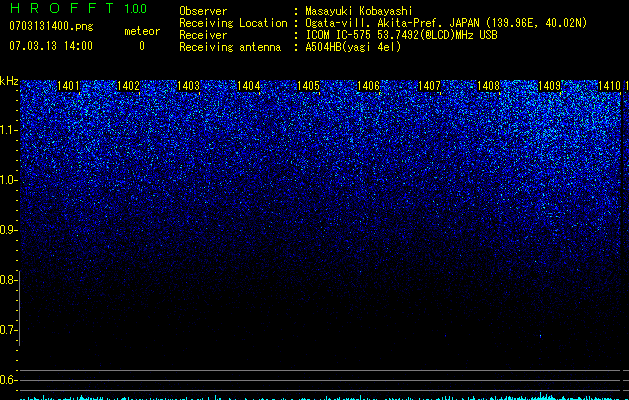The image size is (629, 400).
Task: Click the 1405 time marker
Action: [x=308, y=86]
